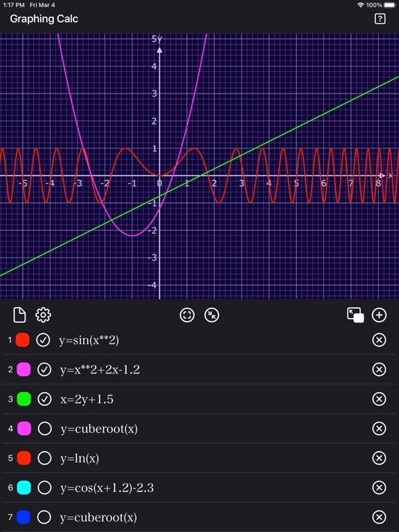Edit the x=2y+1.5 equation text
The width and height of the screenshot is (399, 532).
point(87,399)
